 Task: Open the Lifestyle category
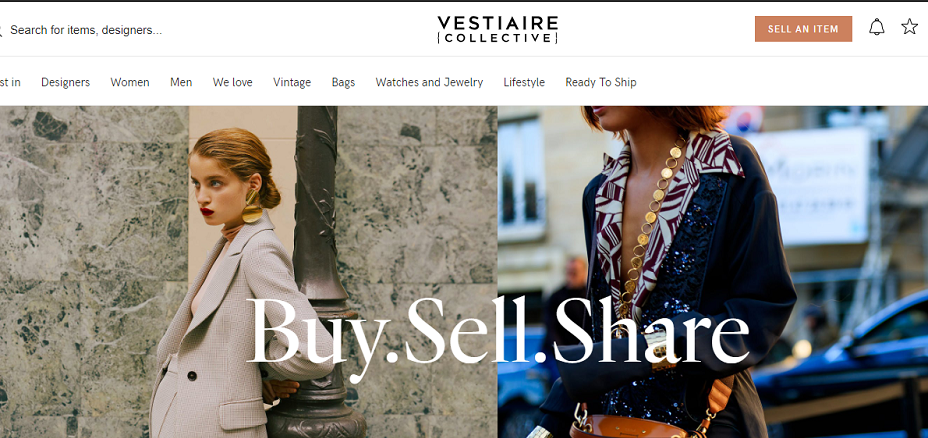[x=524, y=82]
